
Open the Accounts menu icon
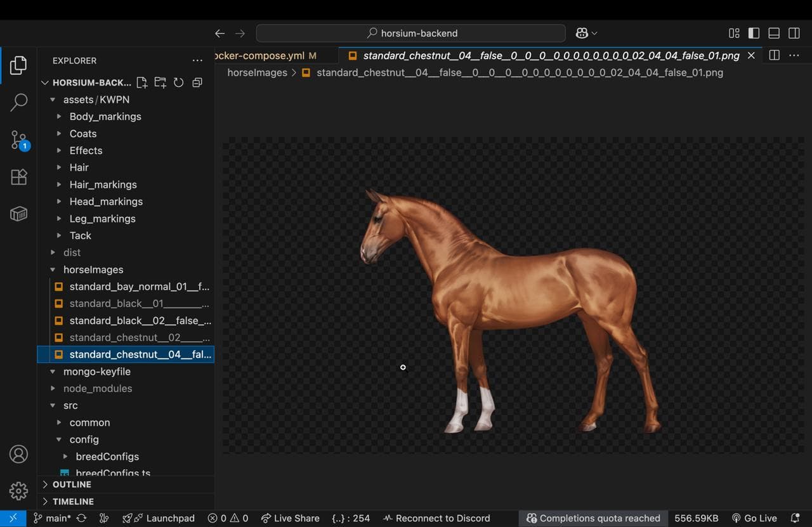(x=18, y=454)
